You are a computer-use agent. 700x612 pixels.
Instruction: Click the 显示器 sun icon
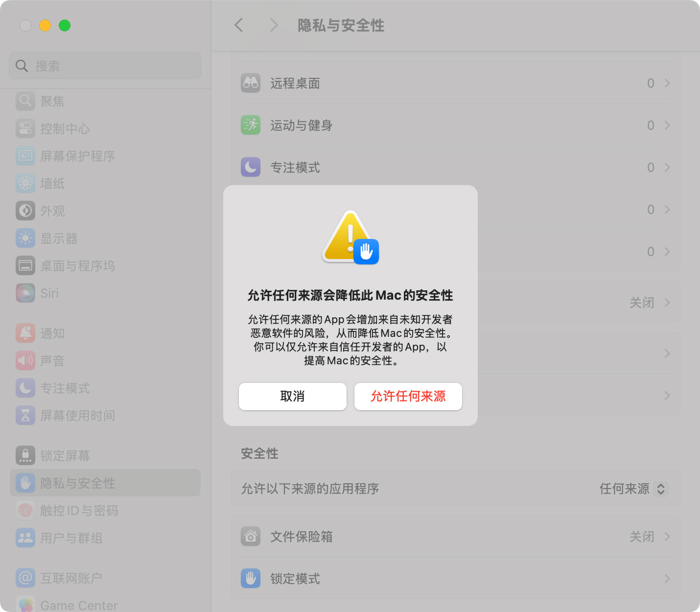point(25,238)
